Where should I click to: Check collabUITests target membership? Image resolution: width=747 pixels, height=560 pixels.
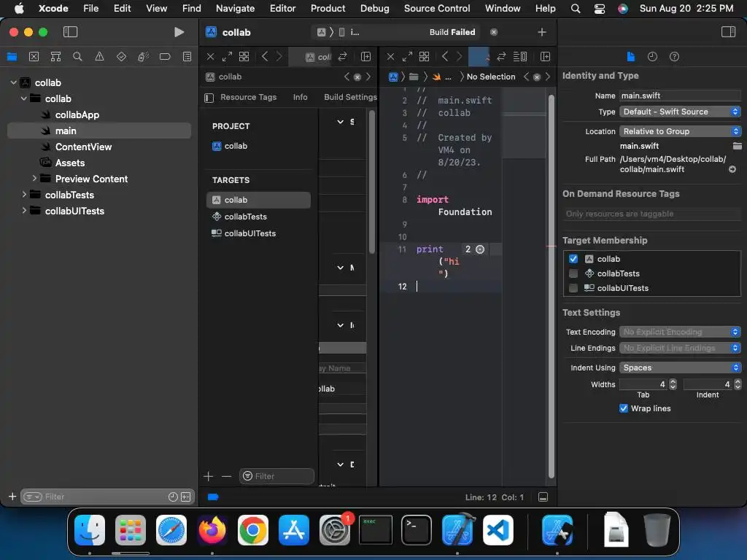pos(573,288)
